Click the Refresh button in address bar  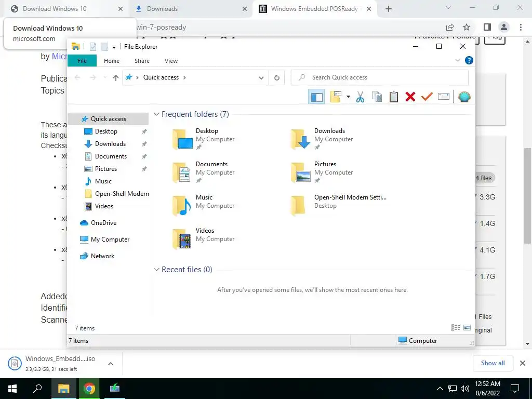pos(277,78)
